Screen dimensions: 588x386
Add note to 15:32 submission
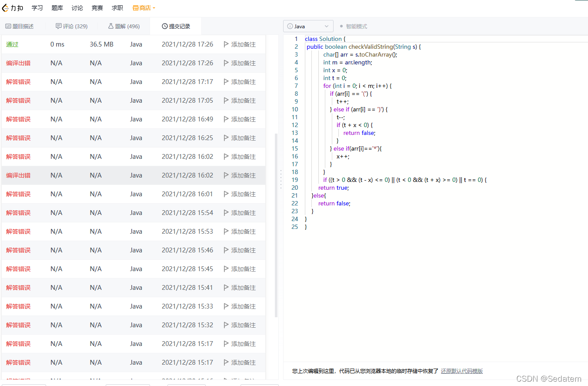(240, 325)
